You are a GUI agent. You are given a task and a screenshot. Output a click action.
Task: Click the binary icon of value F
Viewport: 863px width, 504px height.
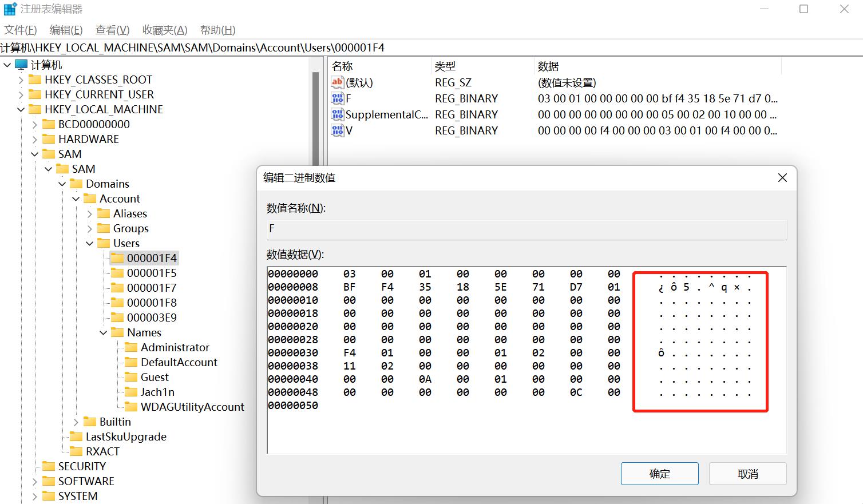click(x=338, y=98)
